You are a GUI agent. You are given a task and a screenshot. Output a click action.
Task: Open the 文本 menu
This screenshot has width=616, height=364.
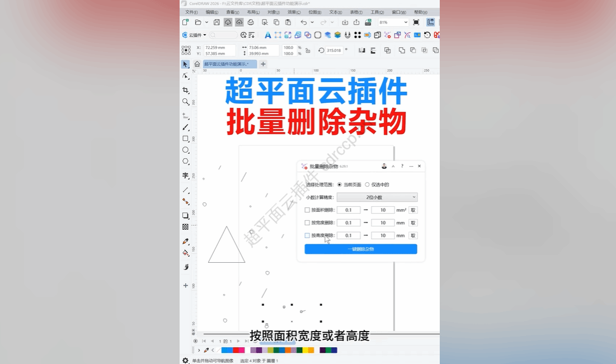pos(335,12)
